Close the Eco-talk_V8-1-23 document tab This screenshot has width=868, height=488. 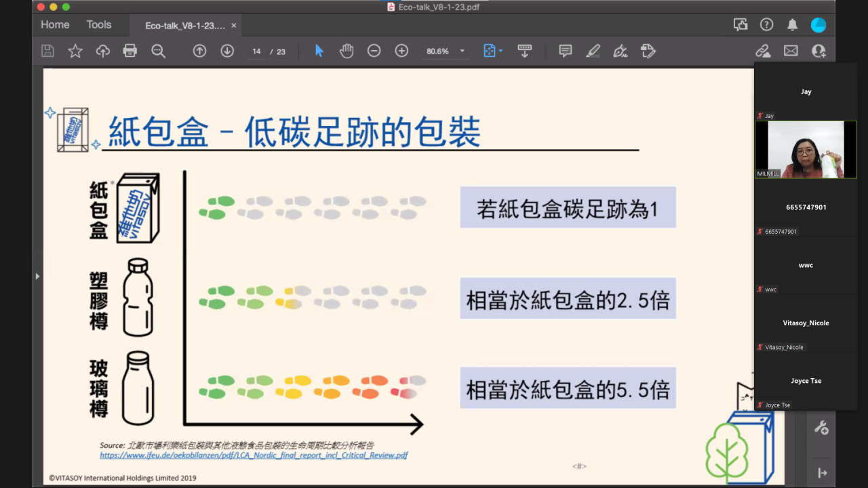point(234,25)
